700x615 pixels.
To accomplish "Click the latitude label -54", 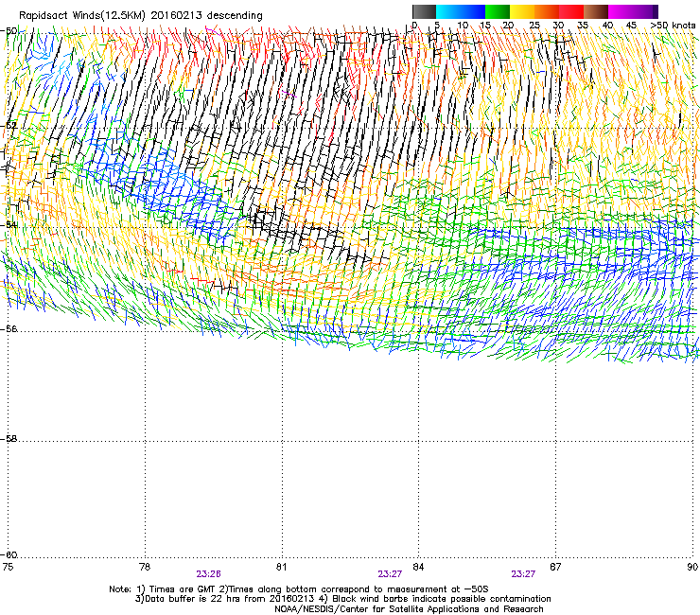I will coord(9,224).
